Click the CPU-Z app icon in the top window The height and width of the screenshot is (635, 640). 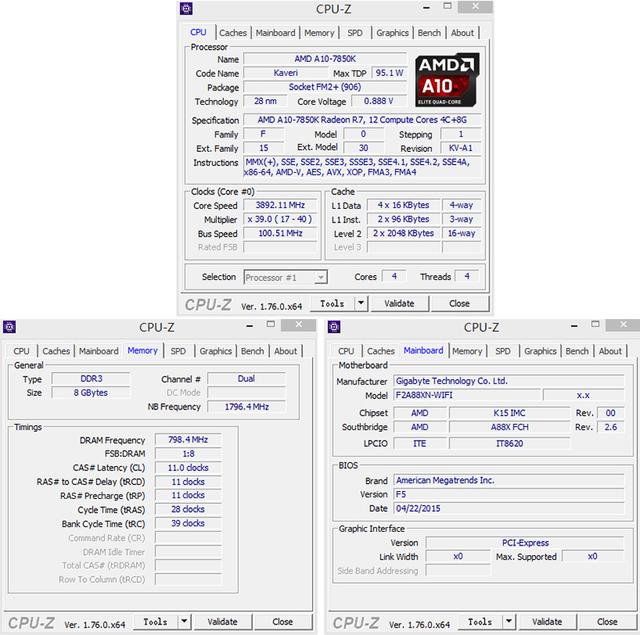(186, 9)
